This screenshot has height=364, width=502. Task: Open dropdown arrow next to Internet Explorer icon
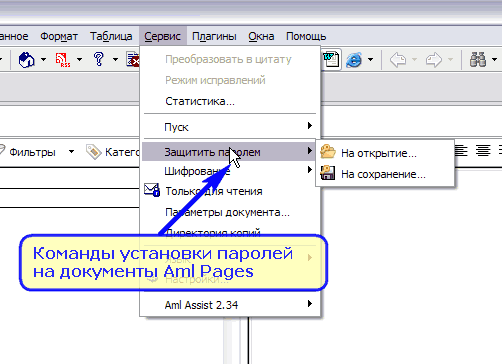tap(370, 60)
